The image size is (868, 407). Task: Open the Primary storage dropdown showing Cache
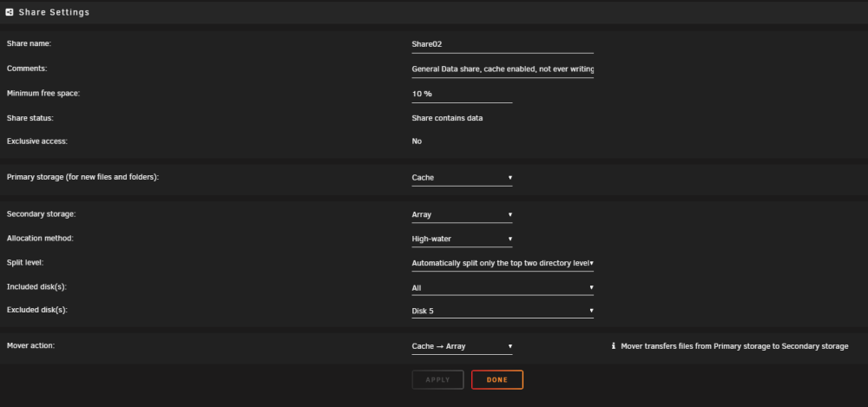click(x=462, y=178)
